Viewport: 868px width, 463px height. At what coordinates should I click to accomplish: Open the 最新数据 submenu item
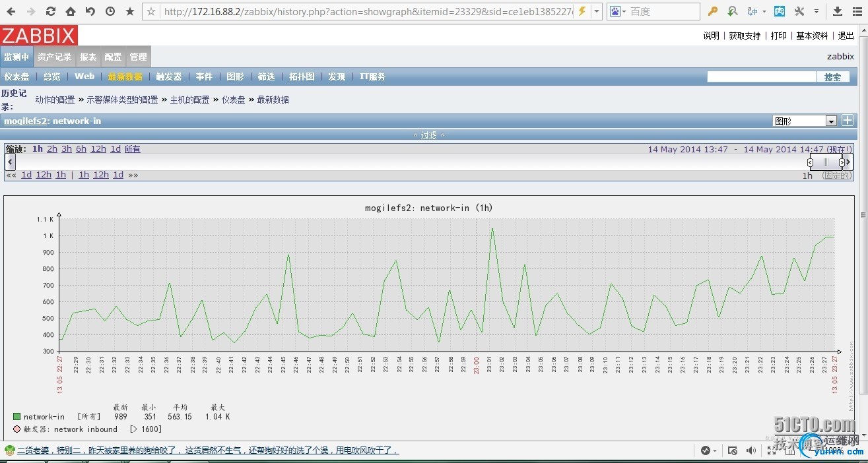[125, 77]
